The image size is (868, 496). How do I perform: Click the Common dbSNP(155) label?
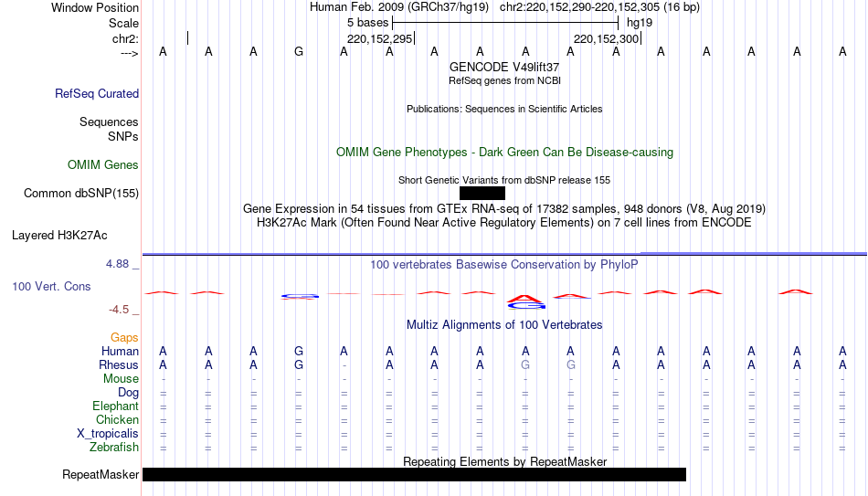(x=81, y=194)
